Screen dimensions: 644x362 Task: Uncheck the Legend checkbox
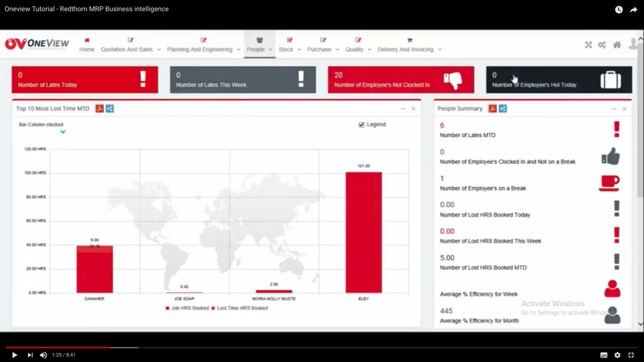pos(362,125)
